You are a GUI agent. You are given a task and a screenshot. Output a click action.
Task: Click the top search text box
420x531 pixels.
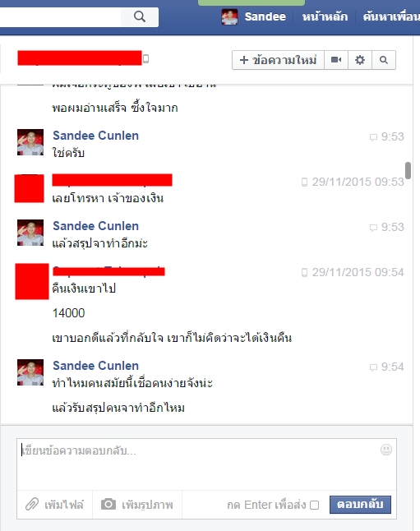tap(60, 16)
